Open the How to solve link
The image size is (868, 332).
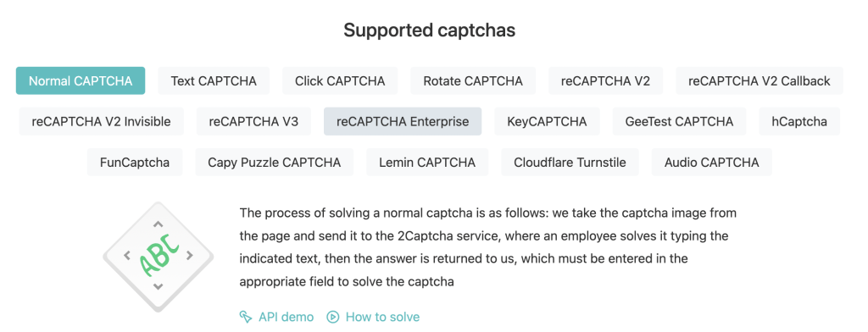373,317
